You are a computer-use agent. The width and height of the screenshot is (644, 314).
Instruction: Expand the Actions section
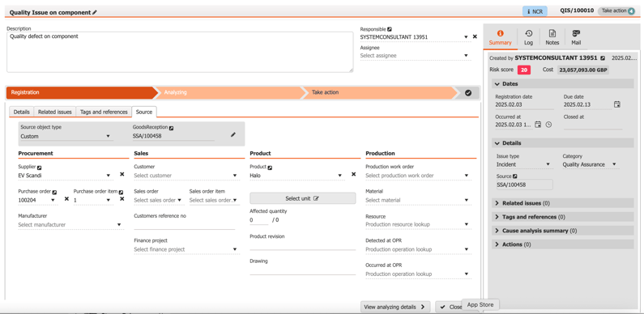(563, 244)
